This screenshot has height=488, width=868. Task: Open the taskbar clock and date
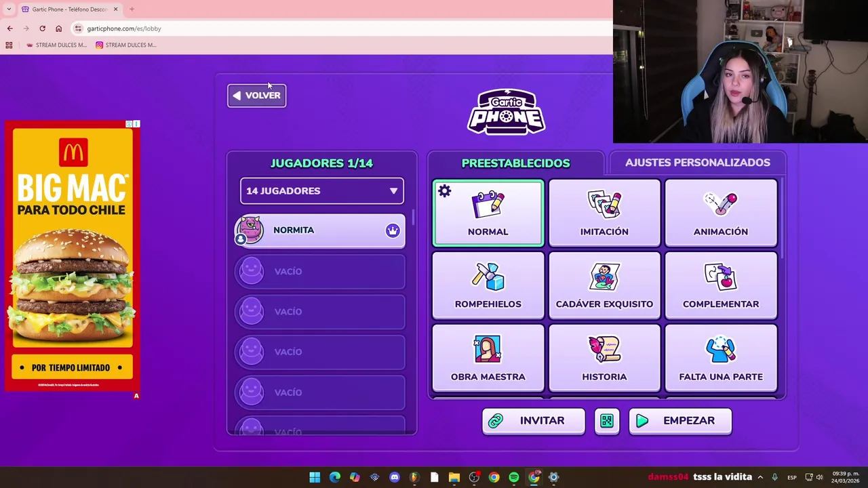click(845, 477)
